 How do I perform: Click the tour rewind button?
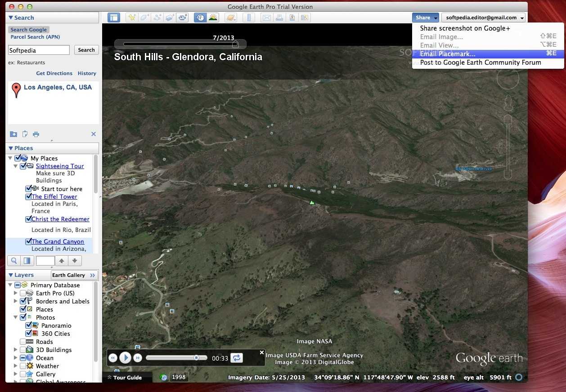tap(113, 358)
